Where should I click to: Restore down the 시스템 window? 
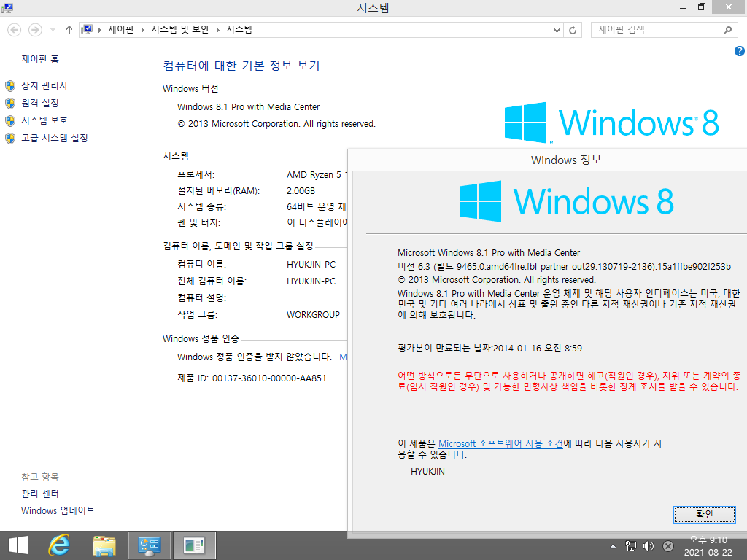[701, 7]
